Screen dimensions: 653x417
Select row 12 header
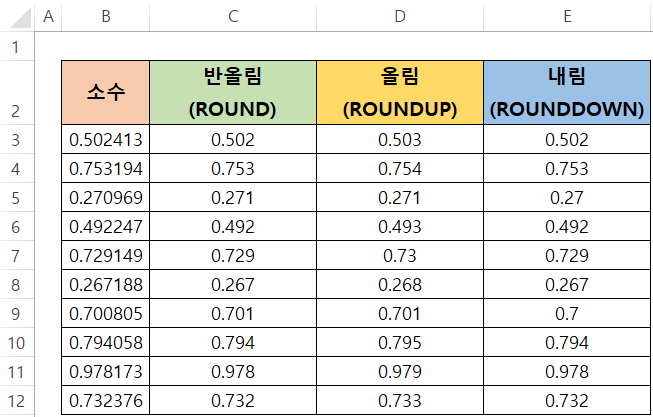tap(17, 401)
